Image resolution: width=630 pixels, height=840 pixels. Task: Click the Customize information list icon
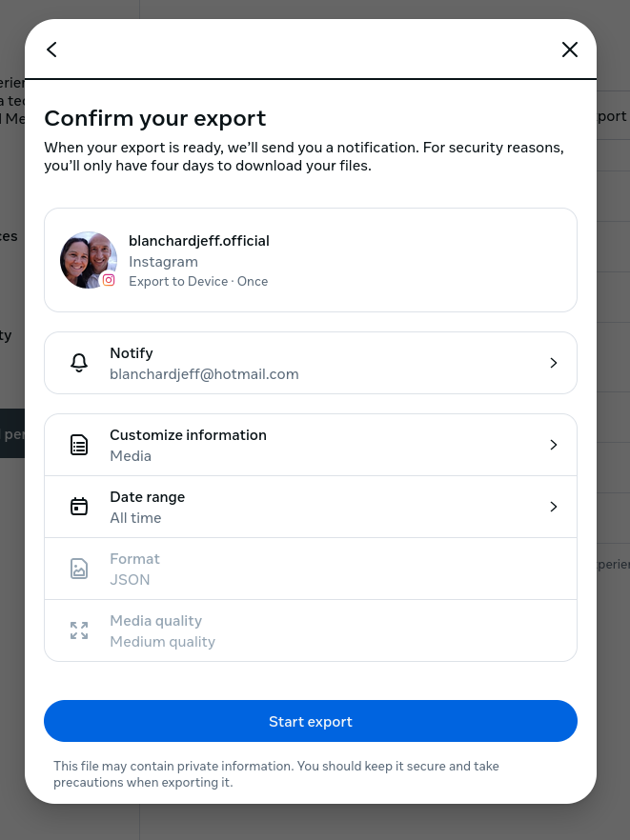pyautogui.click(x=79, y=445)
